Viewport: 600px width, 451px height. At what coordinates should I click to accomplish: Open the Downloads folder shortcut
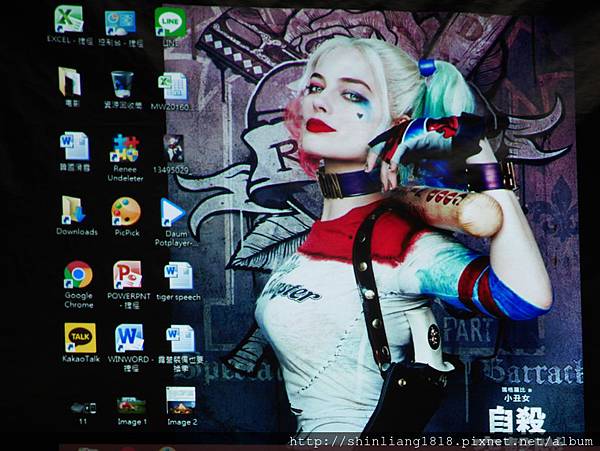(74, 210)
